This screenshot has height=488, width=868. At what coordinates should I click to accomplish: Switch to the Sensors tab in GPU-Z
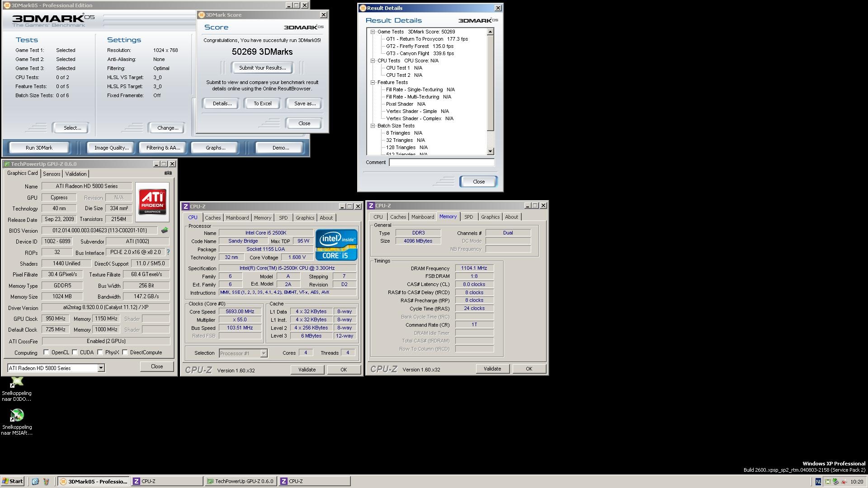pos(52,174)
